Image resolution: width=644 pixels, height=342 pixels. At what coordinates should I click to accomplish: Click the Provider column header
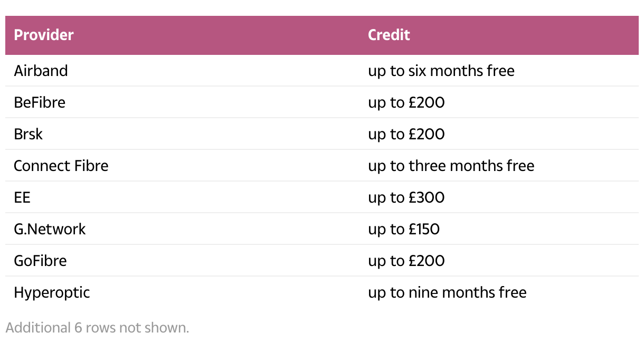(44, 35)
